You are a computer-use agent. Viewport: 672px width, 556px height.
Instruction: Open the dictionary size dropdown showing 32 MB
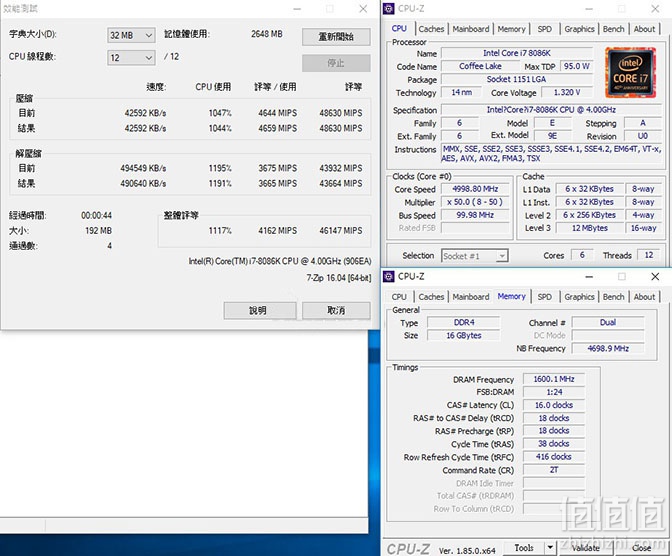point(131,35)
